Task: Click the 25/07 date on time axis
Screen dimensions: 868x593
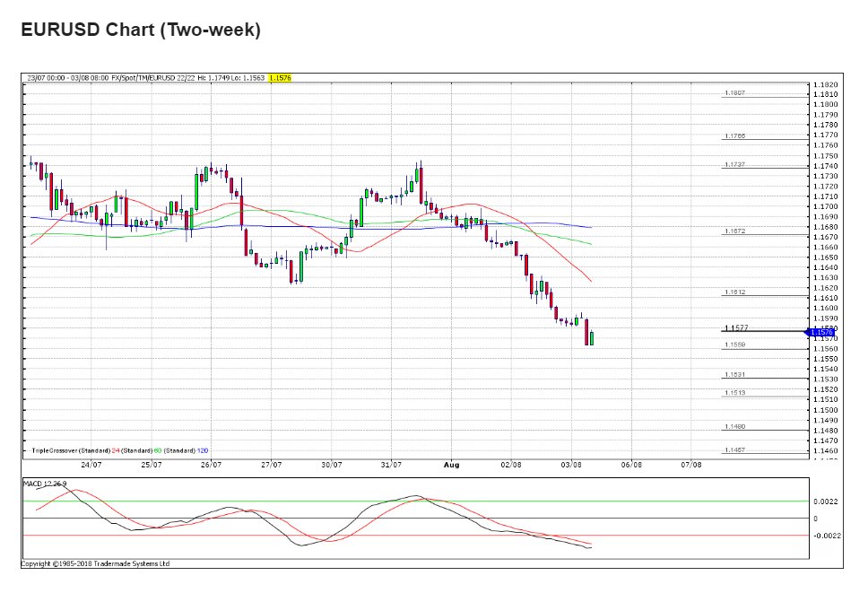Action: pos(152,465)
